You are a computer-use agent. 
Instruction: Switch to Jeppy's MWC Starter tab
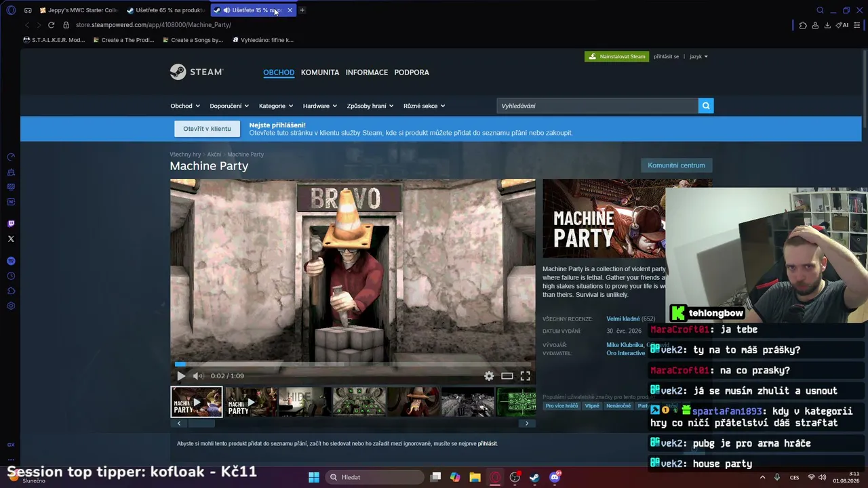point(78,10)
